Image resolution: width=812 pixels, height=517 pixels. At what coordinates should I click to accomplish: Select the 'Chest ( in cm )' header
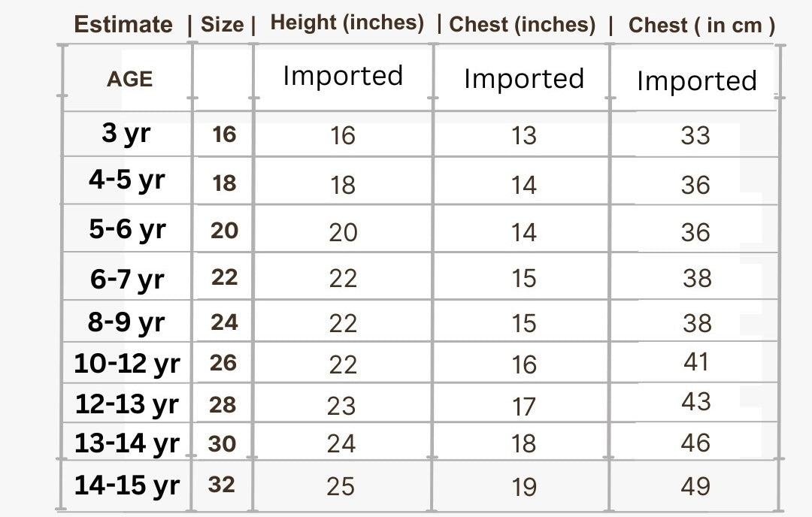point(701,25)
